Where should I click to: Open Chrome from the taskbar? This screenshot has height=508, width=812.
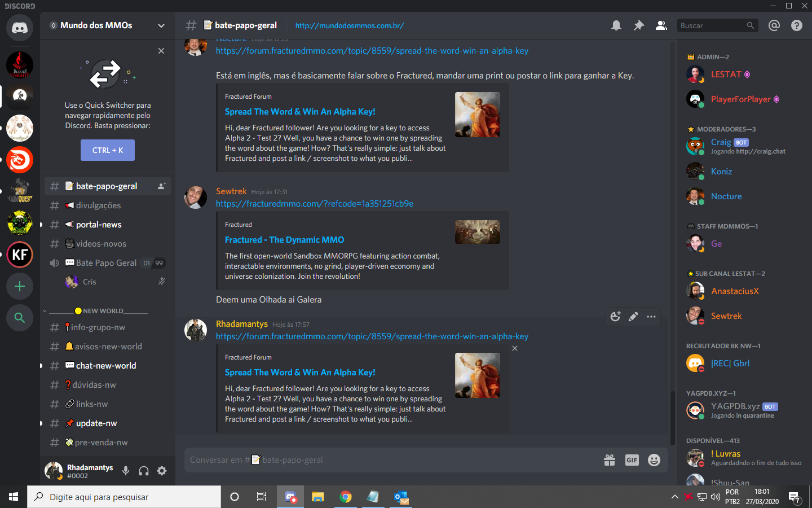point(346,497)
